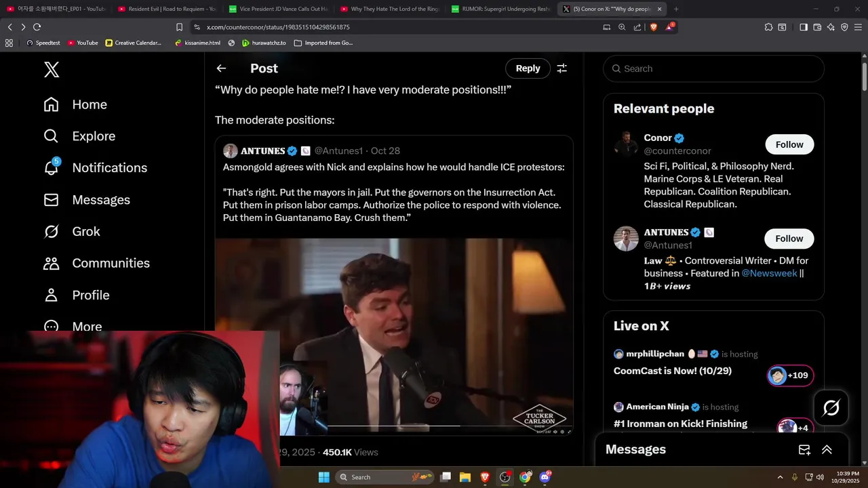Open the Oct 28 quoted post timestamp
Image resolution: width=868 pixels, height=488 pixels.
pyautogui.click(x=385, y=150)
